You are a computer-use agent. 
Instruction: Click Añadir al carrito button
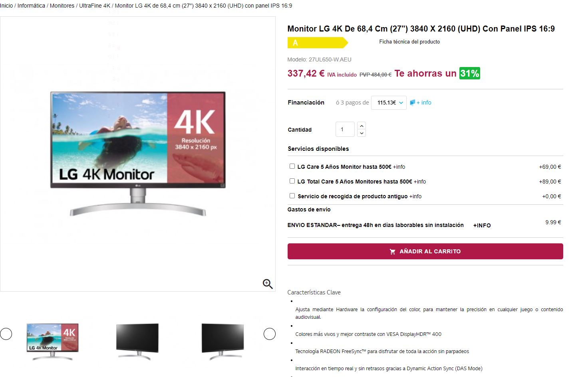point(425,251)
